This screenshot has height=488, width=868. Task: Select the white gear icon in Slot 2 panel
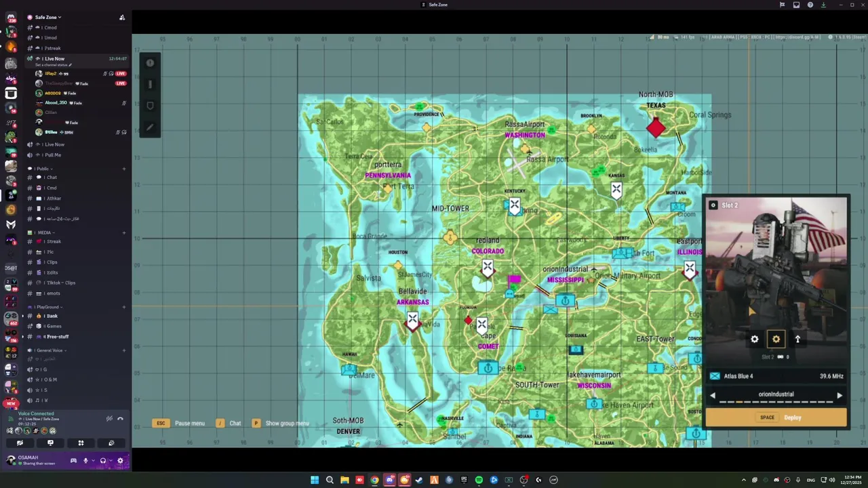click(754, 339)
